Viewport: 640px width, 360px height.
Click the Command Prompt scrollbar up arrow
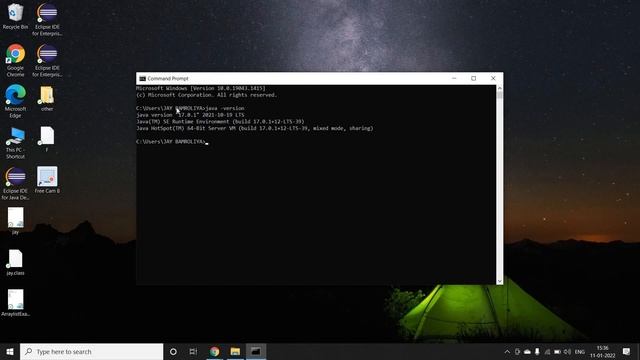500,88
